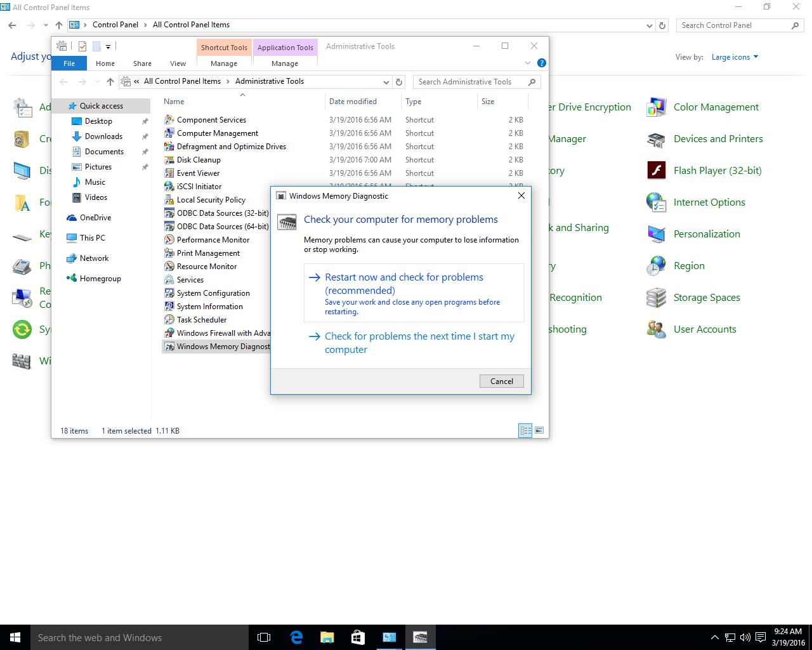This screenshot has width=812, height=650.
Task: Open the Event Viewer icon
Action: [x=169, y=173]
